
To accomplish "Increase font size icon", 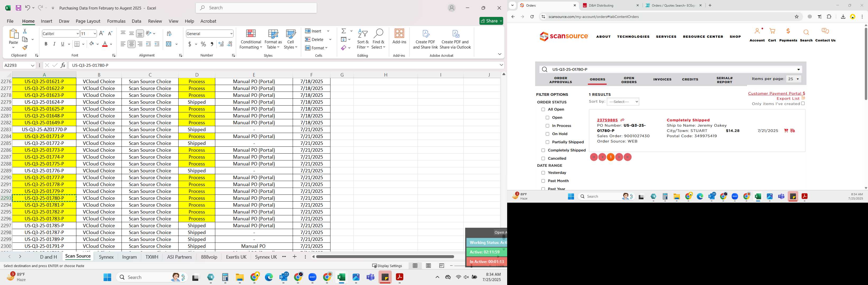I will (x=101, y=33).
